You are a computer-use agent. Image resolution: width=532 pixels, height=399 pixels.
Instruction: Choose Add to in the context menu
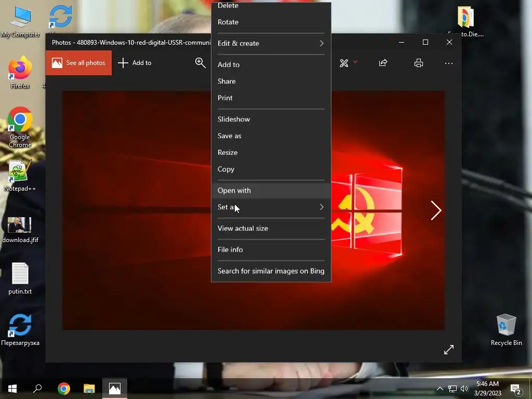tap(271, 64)
